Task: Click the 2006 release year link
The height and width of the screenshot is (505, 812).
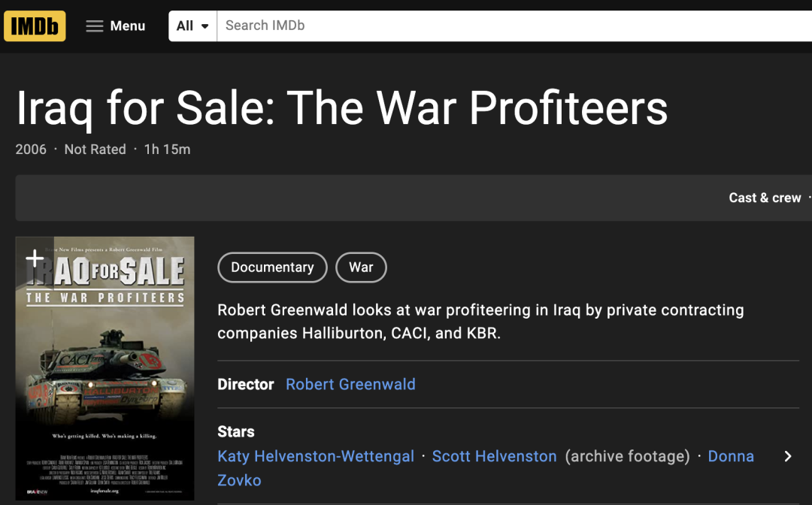Action: point(31,150)
